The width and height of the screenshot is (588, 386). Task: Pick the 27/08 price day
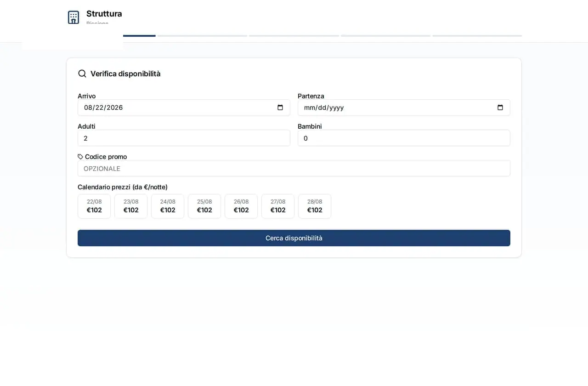pyautogui.click(x=278, y=206)
